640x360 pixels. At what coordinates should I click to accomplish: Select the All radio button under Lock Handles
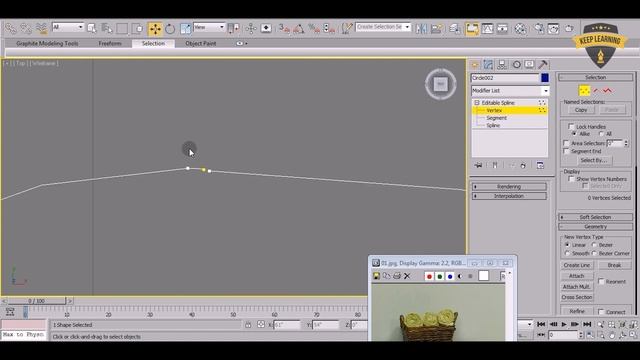pyautogui.click(x=601, y=134)
